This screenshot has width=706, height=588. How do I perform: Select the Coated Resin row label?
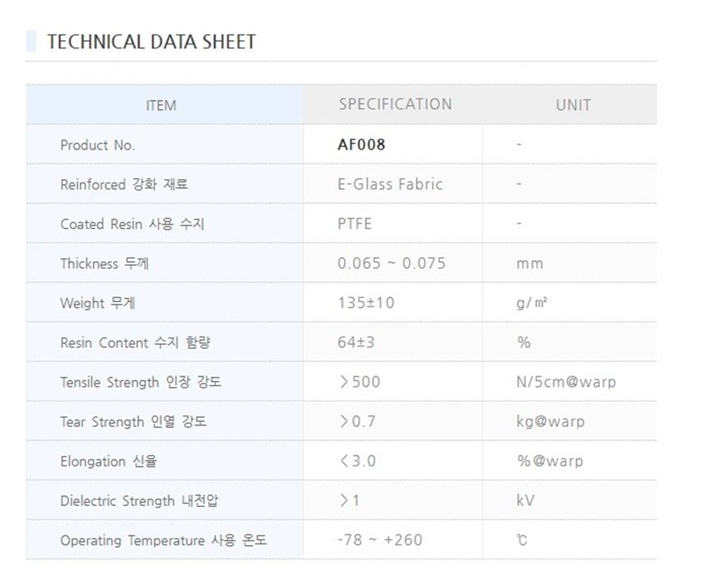coord(132,224)
